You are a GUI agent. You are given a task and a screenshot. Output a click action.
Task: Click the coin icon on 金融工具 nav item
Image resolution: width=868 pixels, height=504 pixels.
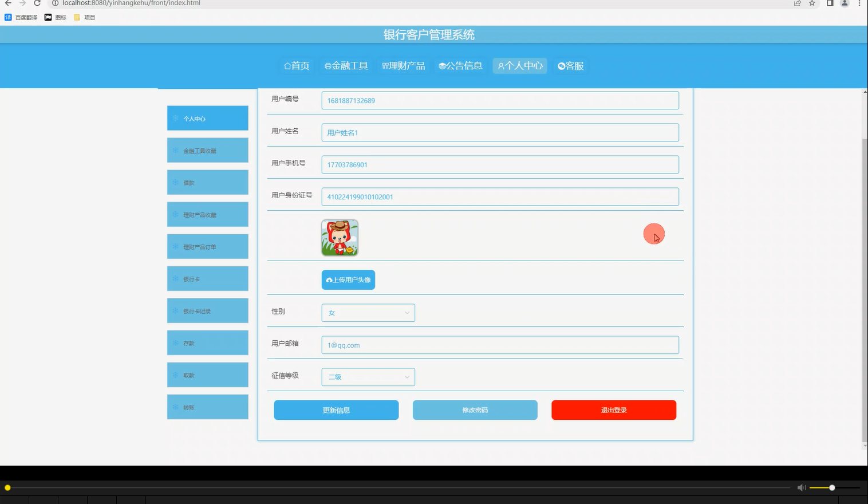point(327,65)
